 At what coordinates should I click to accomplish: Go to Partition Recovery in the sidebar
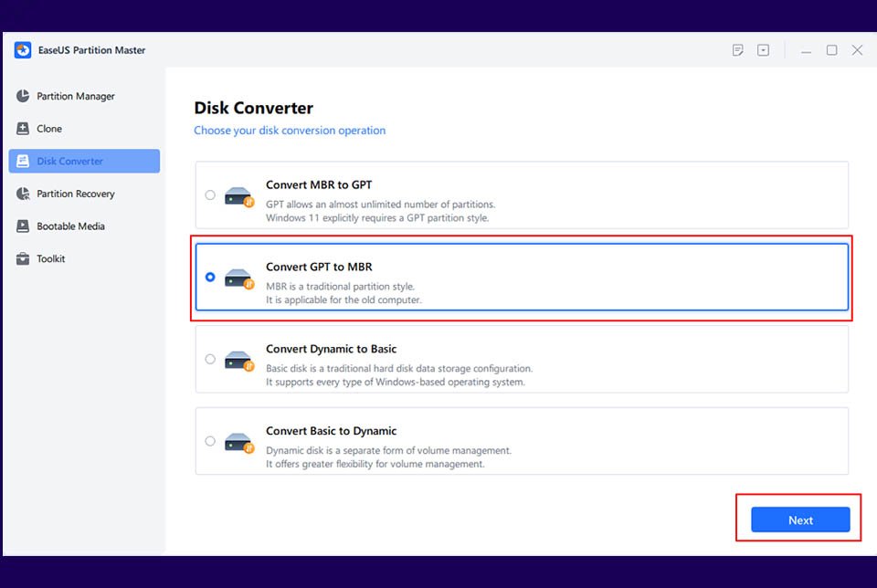[x=84, y=194]
